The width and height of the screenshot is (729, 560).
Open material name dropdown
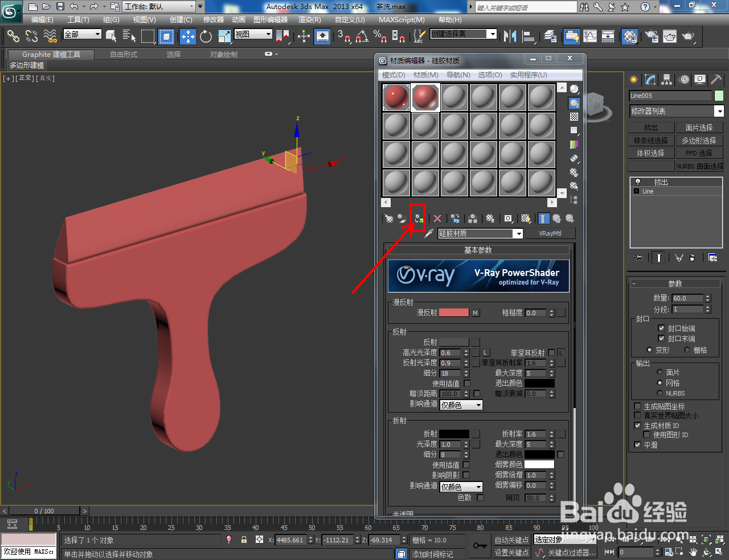click(518, 234)
